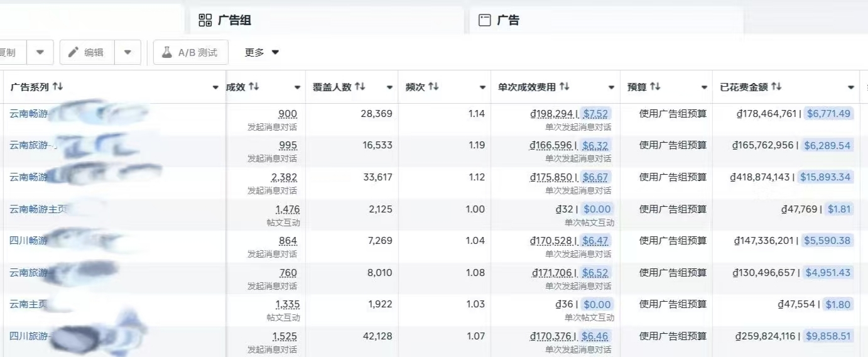Image resolution: width=868 pixels, height=357 pixels.
Task: Click the ad set grid icon
Action: point(205,20)
